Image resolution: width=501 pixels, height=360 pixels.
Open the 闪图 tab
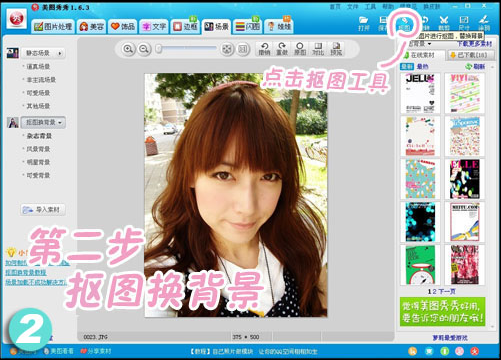[x=248, y=26]
